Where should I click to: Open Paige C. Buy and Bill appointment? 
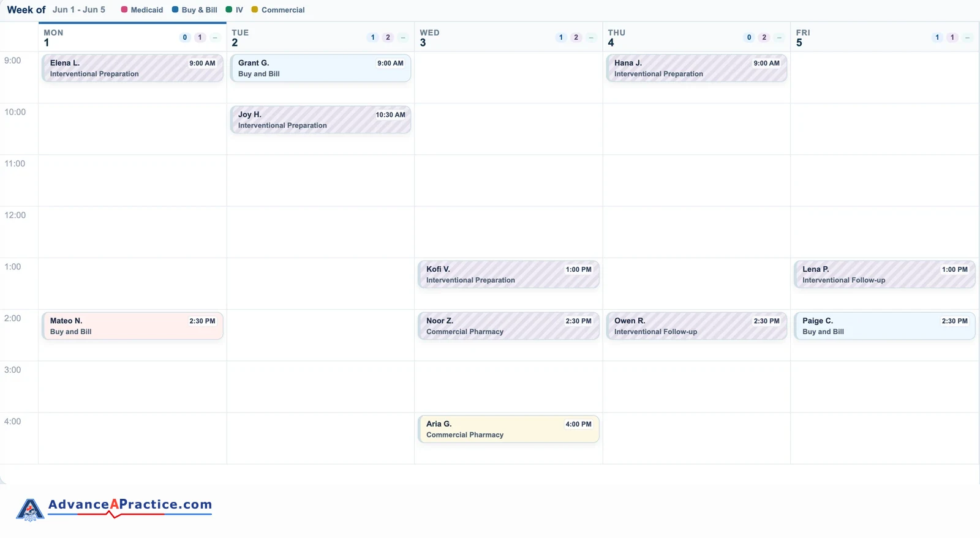pyautogui.click(x=884, y=326)
